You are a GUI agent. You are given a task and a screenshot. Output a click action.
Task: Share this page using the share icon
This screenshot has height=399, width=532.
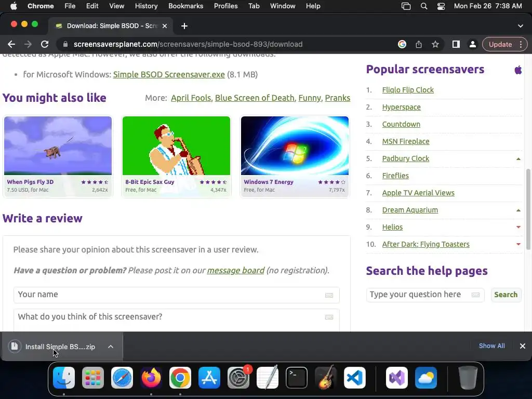pos(419,45)
